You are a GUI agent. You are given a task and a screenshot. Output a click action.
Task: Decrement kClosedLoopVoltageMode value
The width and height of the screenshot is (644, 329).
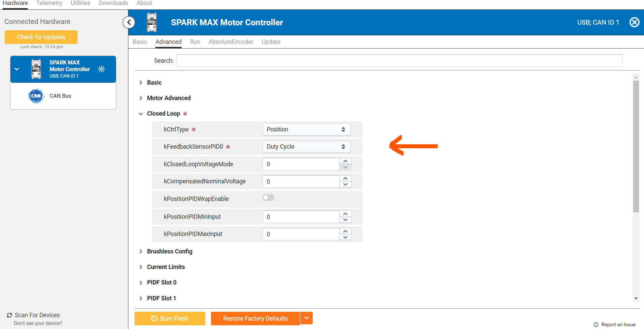click(345, 167)
